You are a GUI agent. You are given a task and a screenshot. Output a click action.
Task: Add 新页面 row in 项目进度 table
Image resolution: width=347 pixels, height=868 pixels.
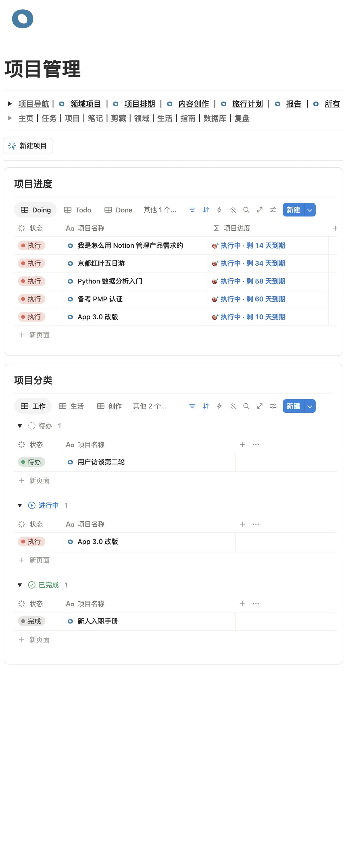(34, 335)
